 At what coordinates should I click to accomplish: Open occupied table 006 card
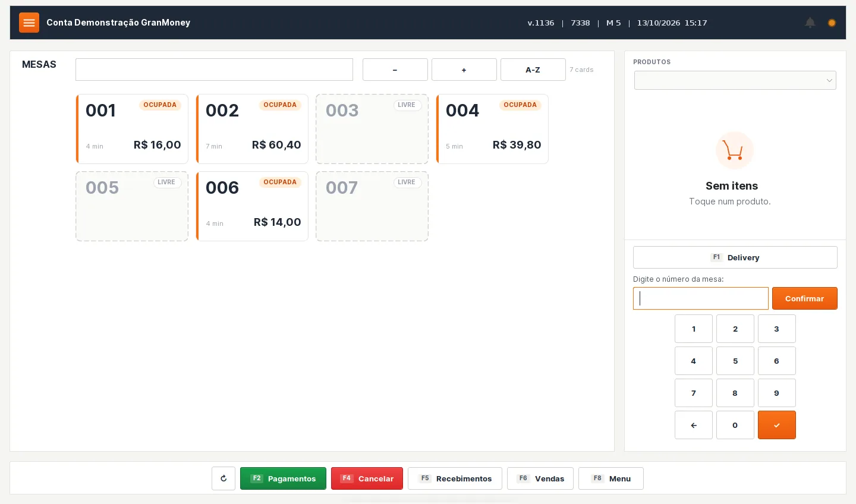coord(252,206)
